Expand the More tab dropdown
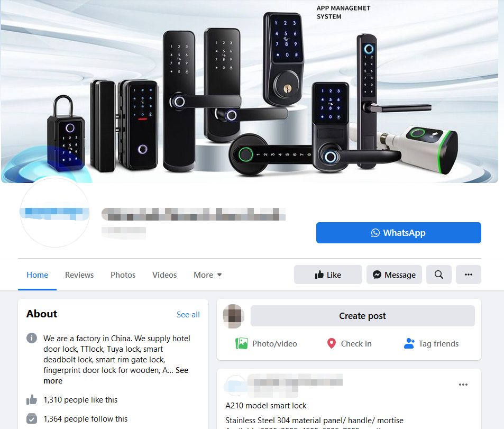Screen dimensions: 504x429 208,275
